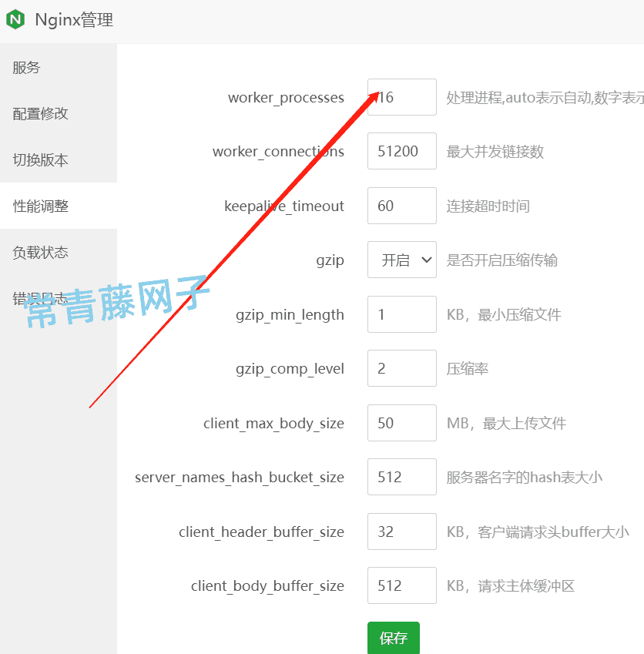Focus the gzip_comp_level input
644x654 pixels.
click(x=401, y=368)
